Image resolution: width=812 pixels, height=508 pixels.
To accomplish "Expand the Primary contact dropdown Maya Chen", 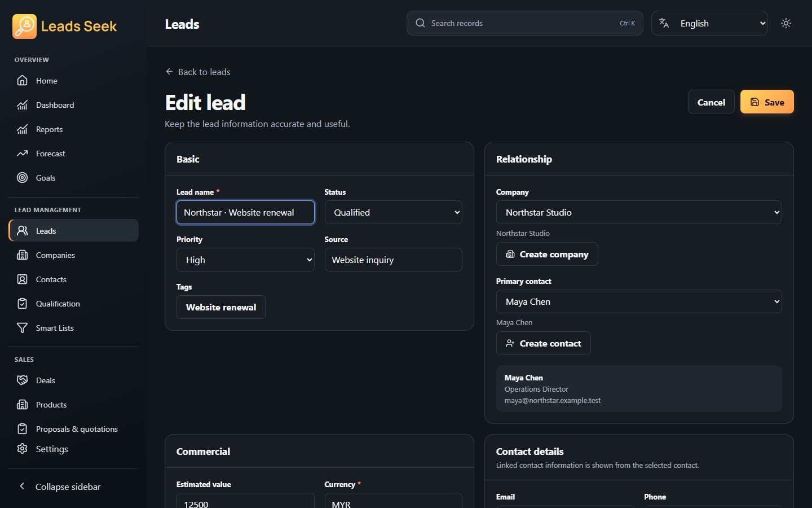I will pyautogui.click(x=639, y=301).
